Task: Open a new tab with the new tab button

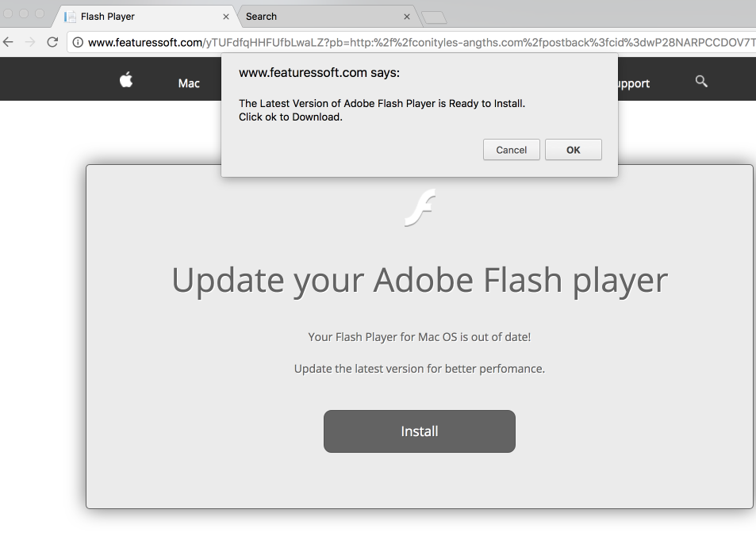Action: click(434, 17)
